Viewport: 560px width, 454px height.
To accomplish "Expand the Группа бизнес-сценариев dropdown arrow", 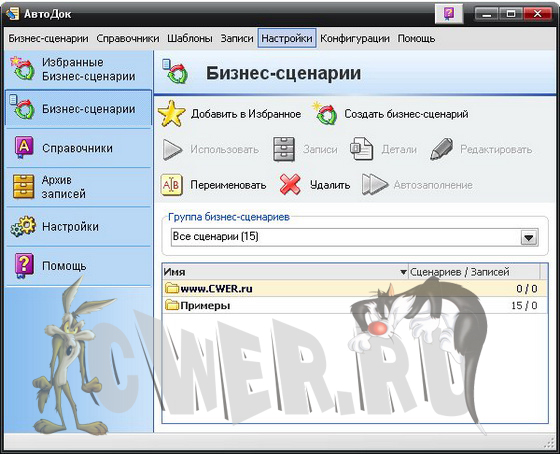I will coord(529,238).
